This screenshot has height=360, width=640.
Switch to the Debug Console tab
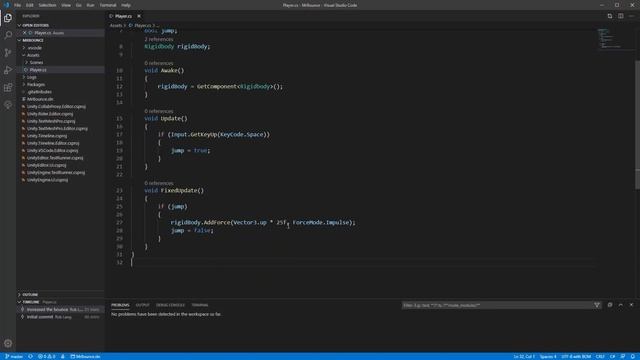pos(170,305)
